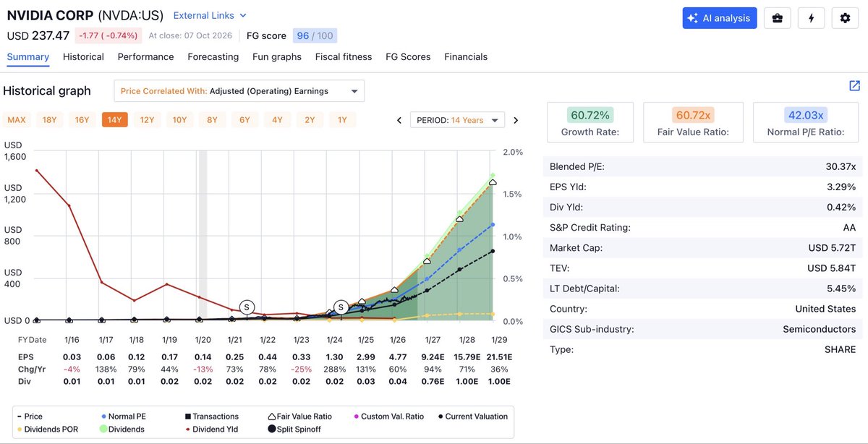Click the Blended P/E value 30.37x
Screen dimensions: 868x444
click(840, 167)
